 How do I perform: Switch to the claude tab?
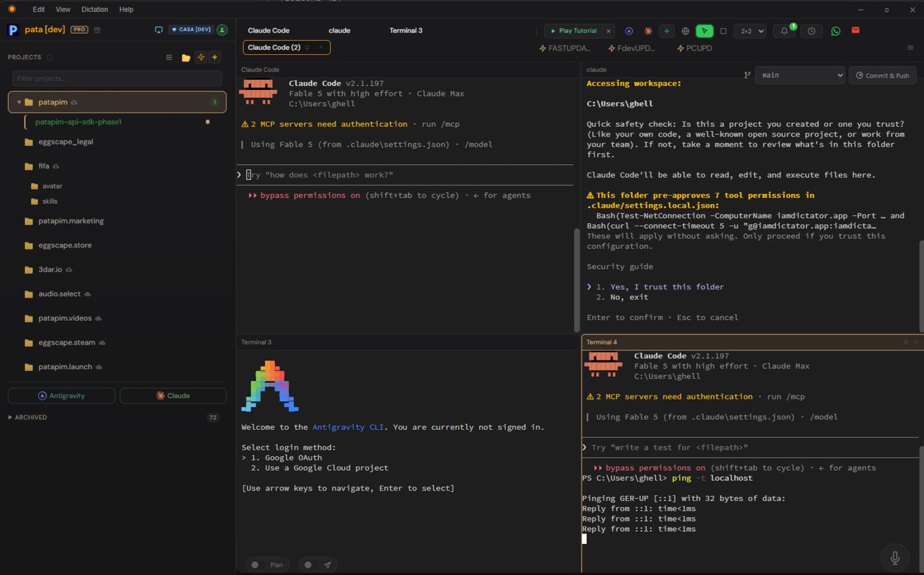[x=339, y=30]
